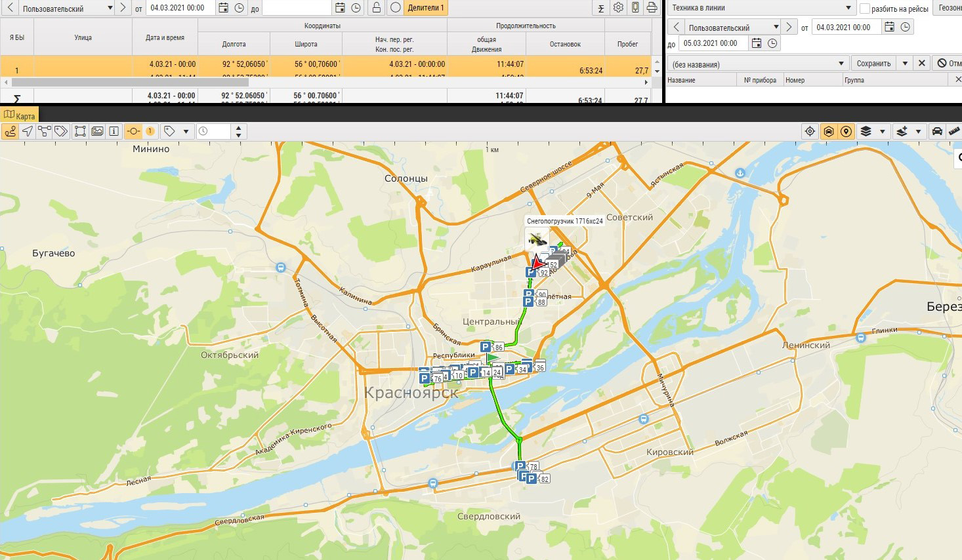Screen dimensions: 962x560
Task: Open the Пользовательский period dropdown in report panel
Action: (67, 9)
